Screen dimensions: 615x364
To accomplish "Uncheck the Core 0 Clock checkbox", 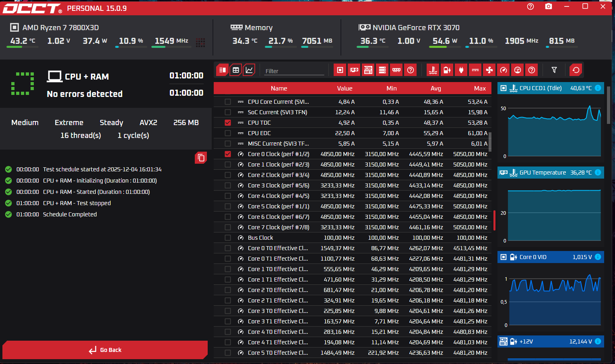I will tap(228, 154).
